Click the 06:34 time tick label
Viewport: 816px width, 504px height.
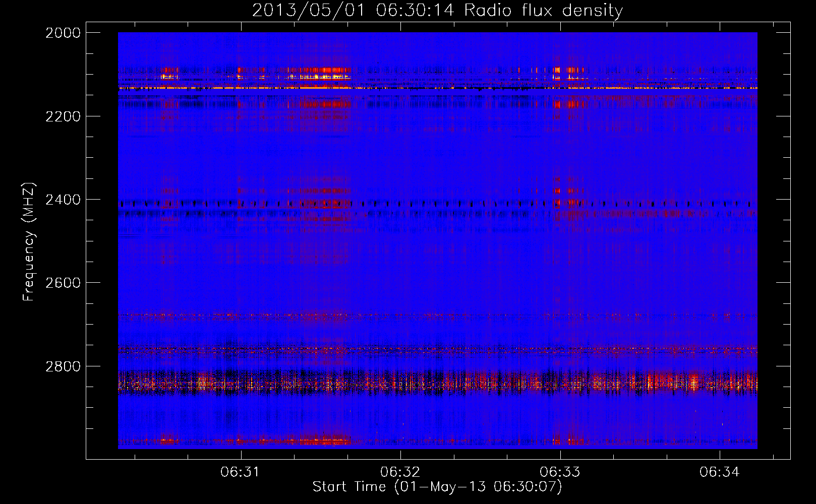point(719,472)
